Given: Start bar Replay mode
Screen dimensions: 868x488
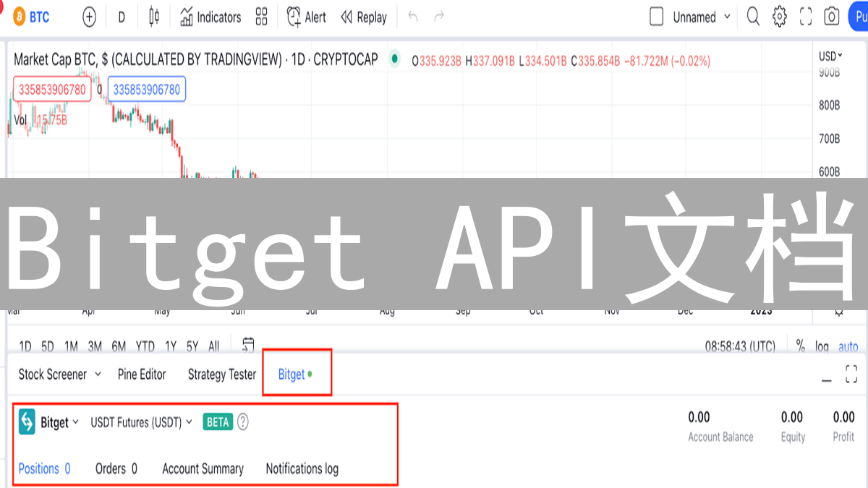Looking at the screenshot, I should [364, 17].
